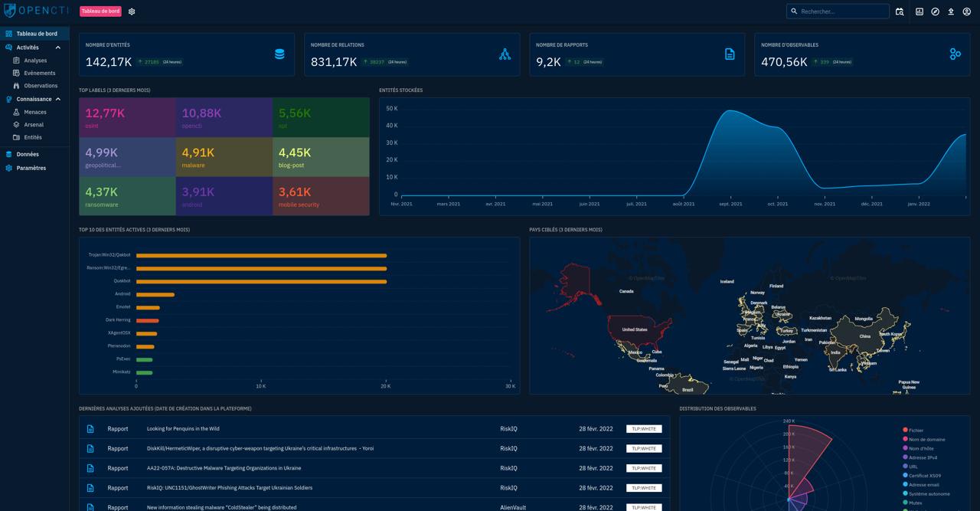The height and width of the screenshot is (511, 980).
Task: Open the user profile icon
Action: pyautogui.click(x=967, y=11)
